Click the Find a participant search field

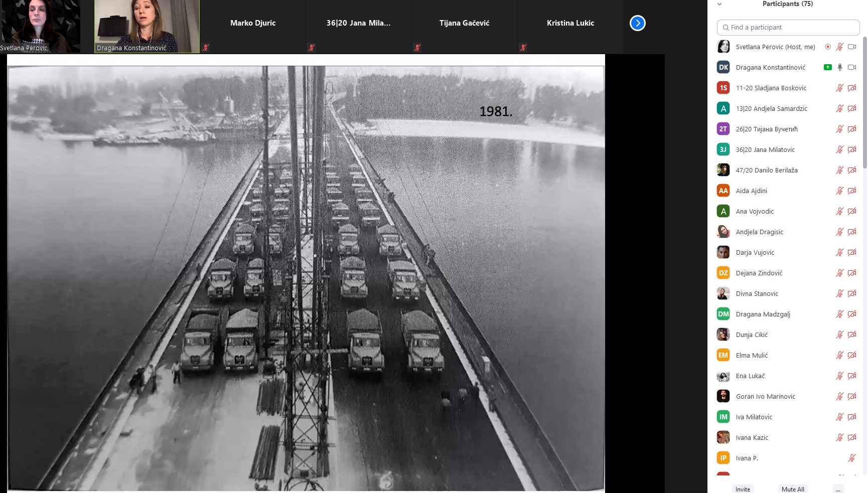click(x=788, y=28)
